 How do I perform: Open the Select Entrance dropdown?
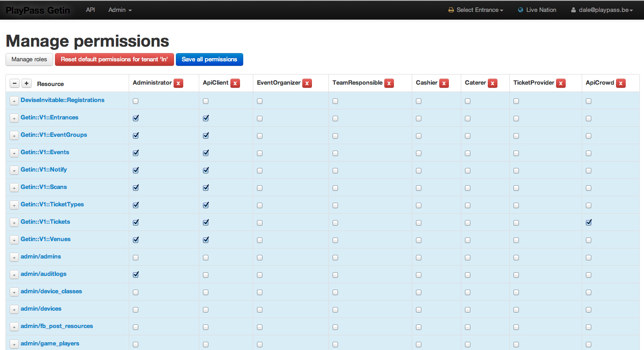[x=476, y=10]
